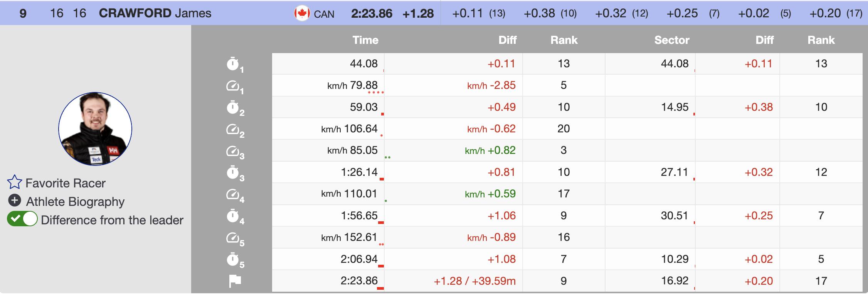Click the speedometer icon for speed 1
The image size is (868, 294).
coord(233,85)
